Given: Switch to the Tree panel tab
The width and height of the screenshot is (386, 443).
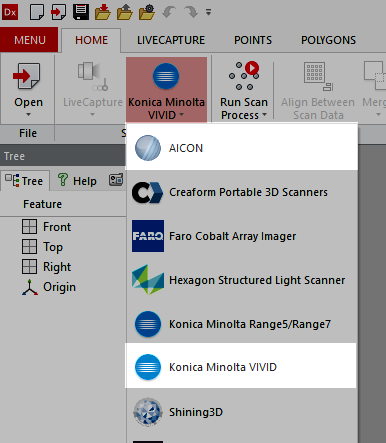Looking at the screenshot, I should click(x=24, y=181).
